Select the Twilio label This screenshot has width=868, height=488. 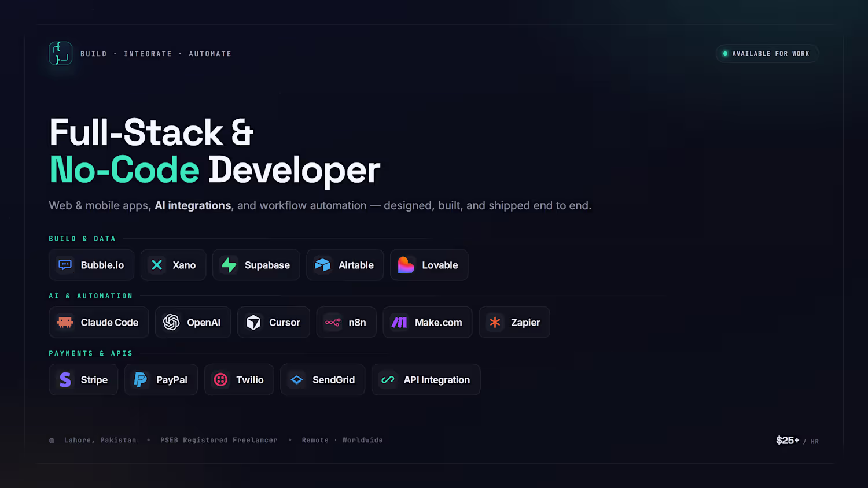250,379
